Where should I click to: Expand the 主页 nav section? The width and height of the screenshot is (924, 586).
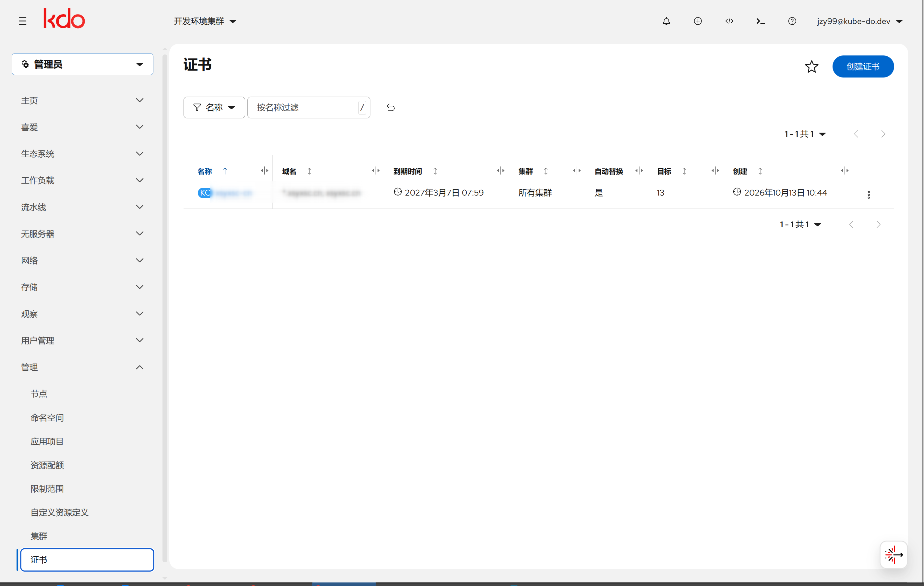[82, 100]
